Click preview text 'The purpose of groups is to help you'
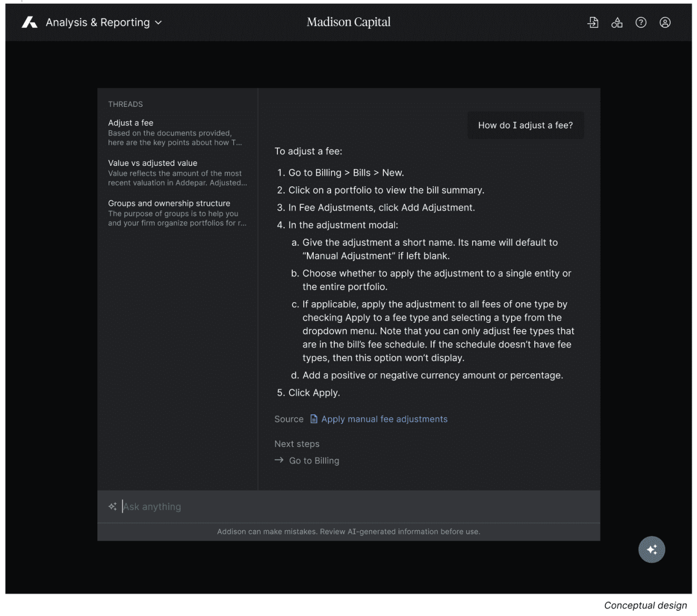The width and height of the screenshot is (697, 616). coord(173,213)
